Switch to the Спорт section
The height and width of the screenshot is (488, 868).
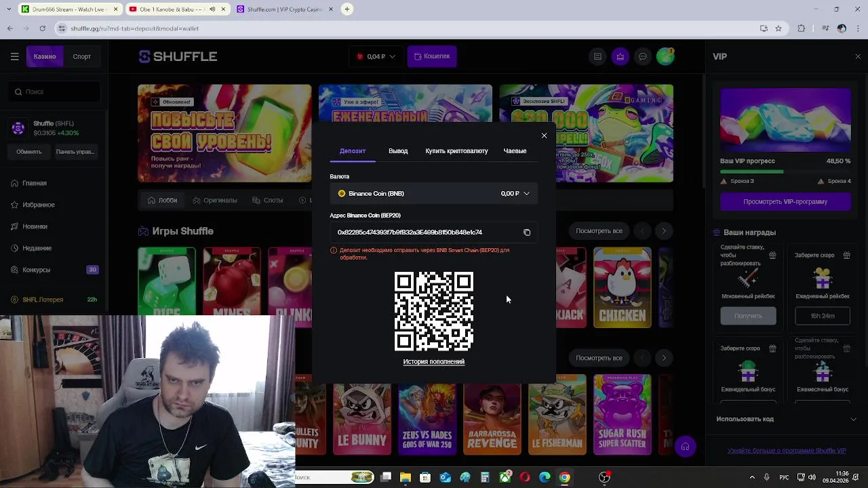[82, 57]
